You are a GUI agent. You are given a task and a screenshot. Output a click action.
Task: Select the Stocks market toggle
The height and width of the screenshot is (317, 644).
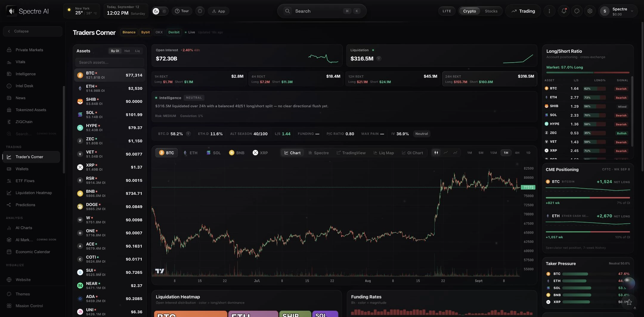[491, 11]
